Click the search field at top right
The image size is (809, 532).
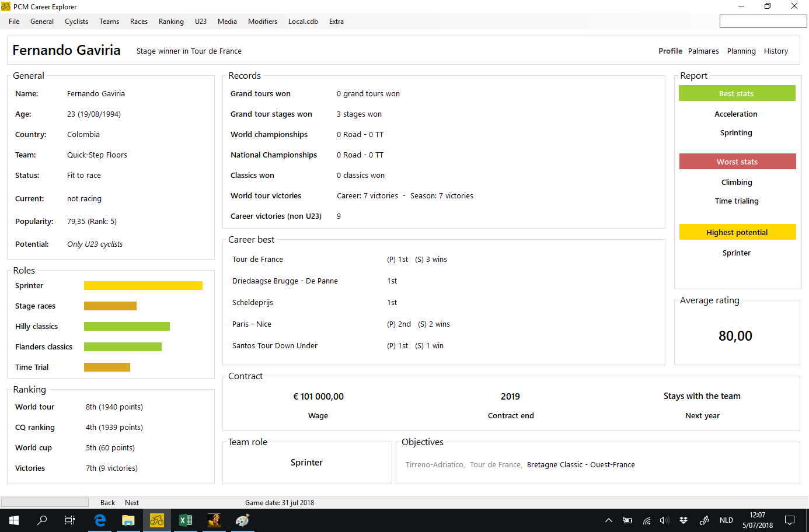point(763,22)
